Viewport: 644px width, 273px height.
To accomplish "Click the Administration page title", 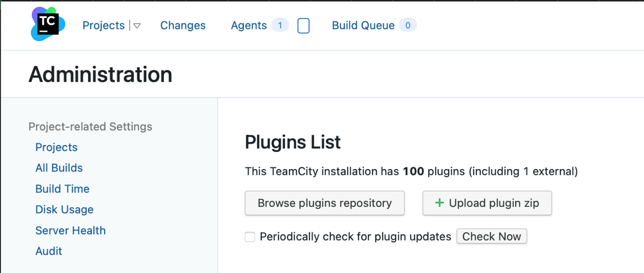I will pos(100,75).
